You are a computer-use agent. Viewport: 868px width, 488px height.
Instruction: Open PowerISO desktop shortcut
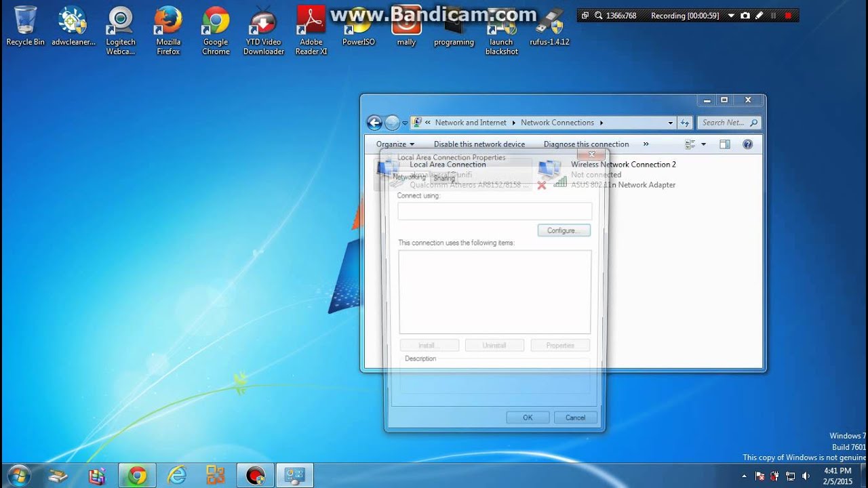pyautogui.click(x=359, y=27)
